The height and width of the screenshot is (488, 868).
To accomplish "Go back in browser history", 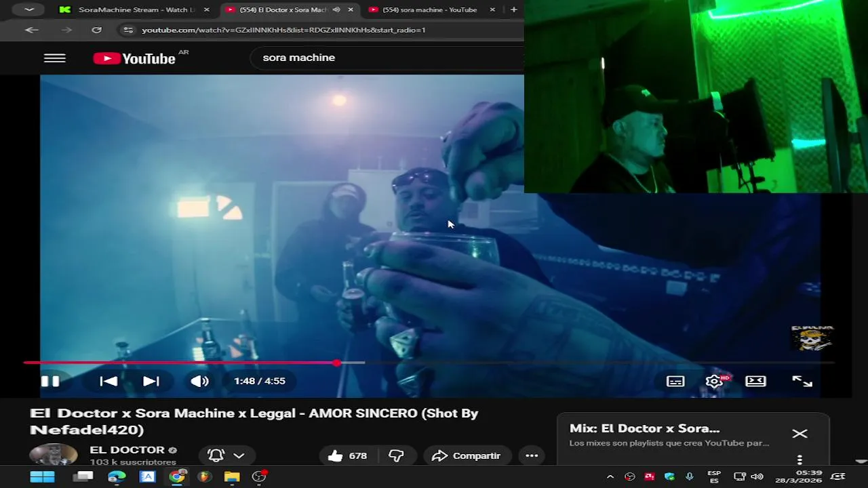I will click(x=32, y=30).
